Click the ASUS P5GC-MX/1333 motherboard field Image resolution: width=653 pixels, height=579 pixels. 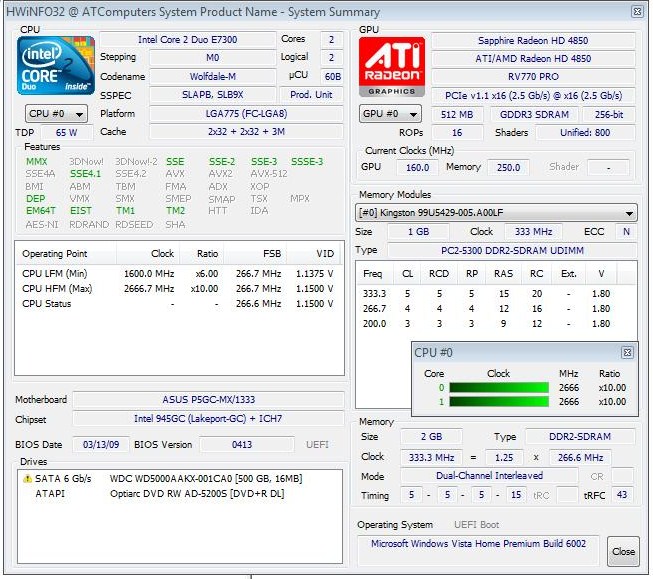(x=207, y=400)
